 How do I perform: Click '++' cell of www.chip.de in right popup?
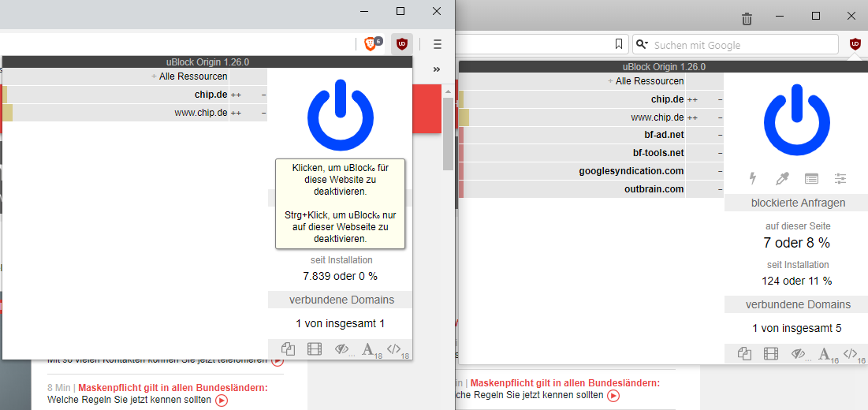pos(692,117)
